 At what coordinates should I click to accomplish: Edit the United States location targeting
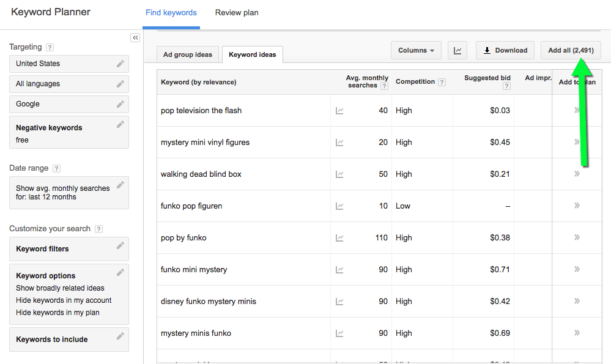120,64
